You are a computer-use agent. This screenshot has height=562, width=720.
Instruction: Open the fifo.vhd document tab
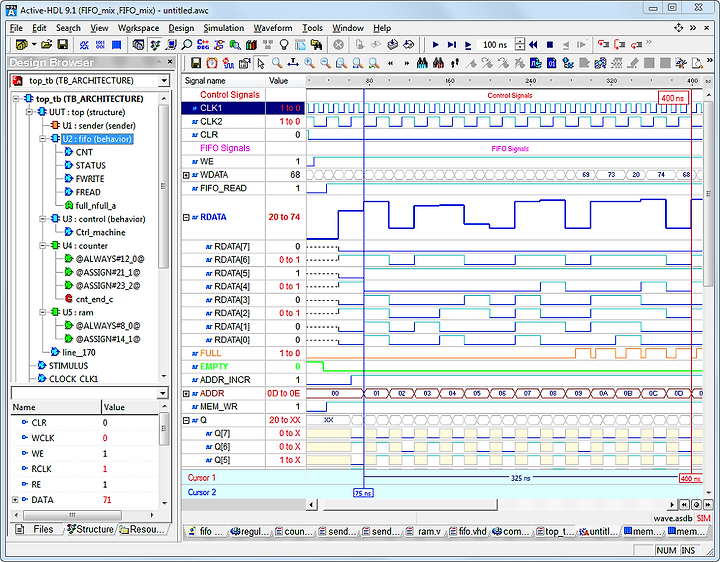coord(467,531)
